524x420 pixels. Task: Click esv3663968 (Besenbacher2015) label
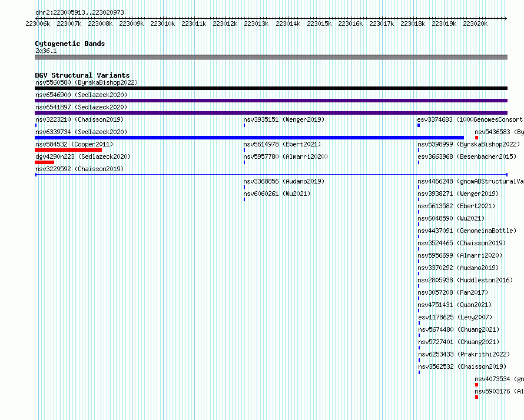point(467,156)
